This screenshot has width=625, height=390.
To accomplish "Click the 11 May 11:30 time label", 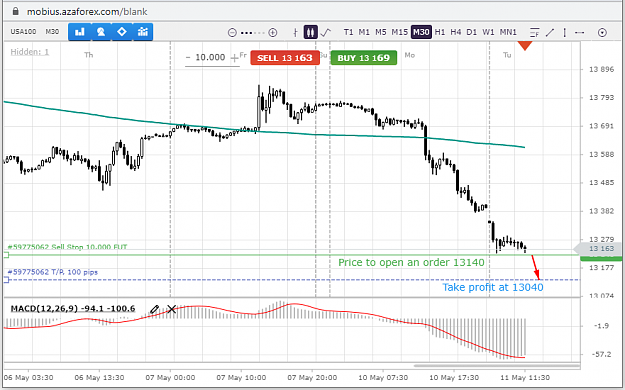I will click(x=525, y=377).
